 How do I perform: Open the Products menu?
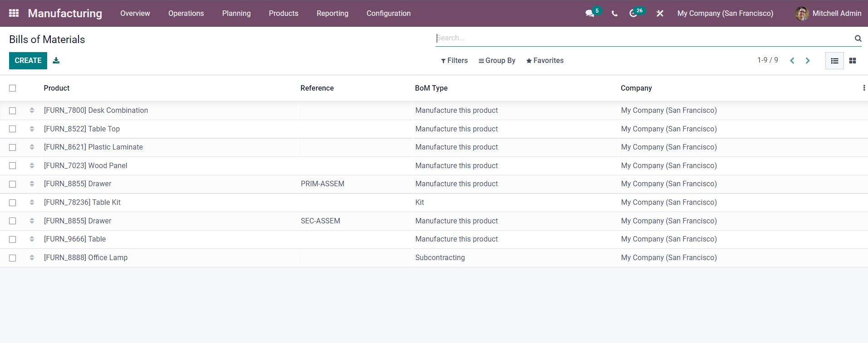283,14
